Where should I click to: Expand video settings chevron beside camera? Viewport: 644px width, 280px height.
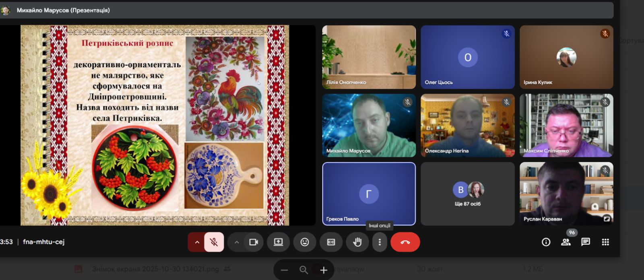[x=237, y=242]
